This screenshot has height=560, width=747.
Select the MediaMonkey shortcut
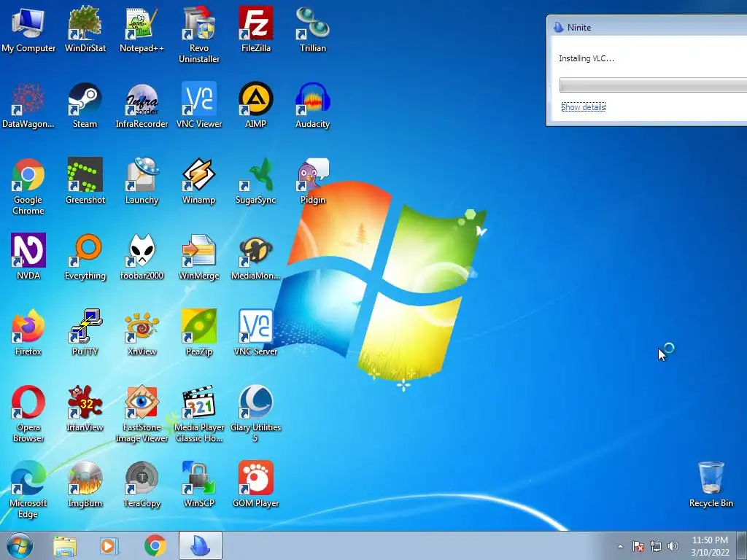pos(256,257)
